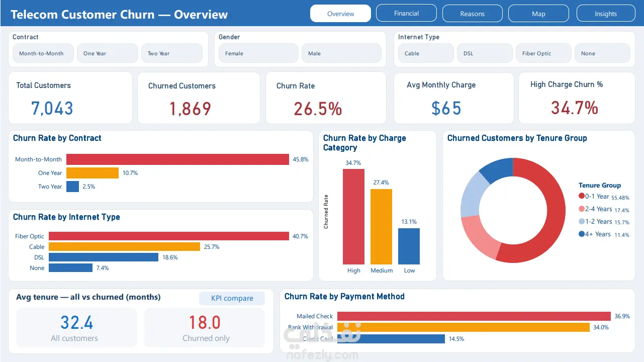The image size is (644, 362).
Task: Select the Overview tab
Action: [x=340, y=14]
